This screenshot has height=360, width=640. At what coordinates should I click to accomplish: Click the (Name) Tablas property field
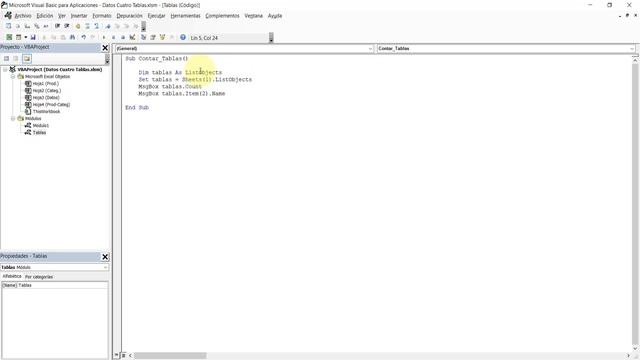55,285
